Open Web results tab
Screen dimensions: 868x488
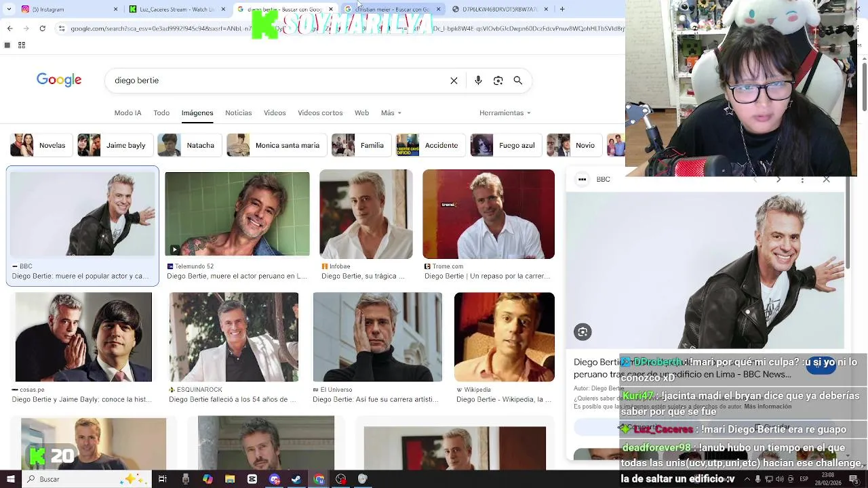tap(362, 113)
